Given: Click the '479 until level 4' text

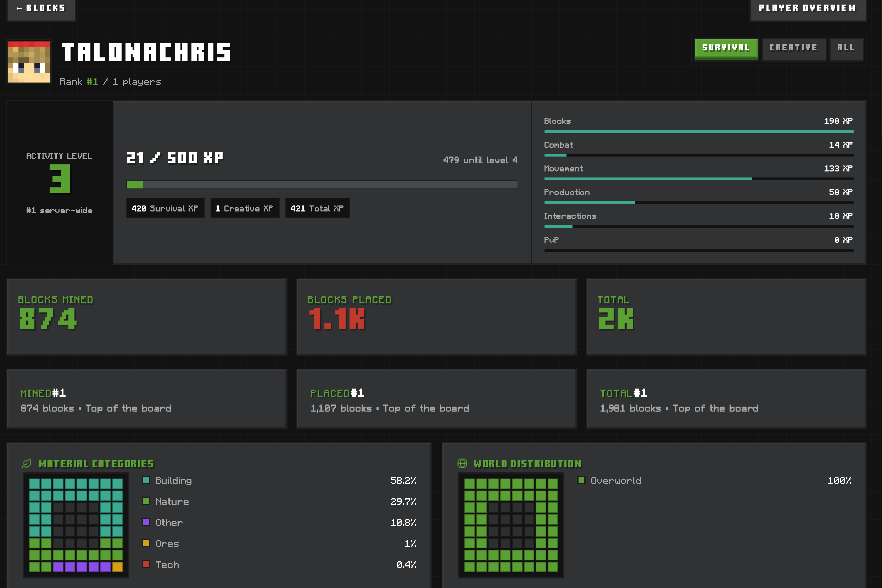Looking at the screenshot, I should 480,160.
